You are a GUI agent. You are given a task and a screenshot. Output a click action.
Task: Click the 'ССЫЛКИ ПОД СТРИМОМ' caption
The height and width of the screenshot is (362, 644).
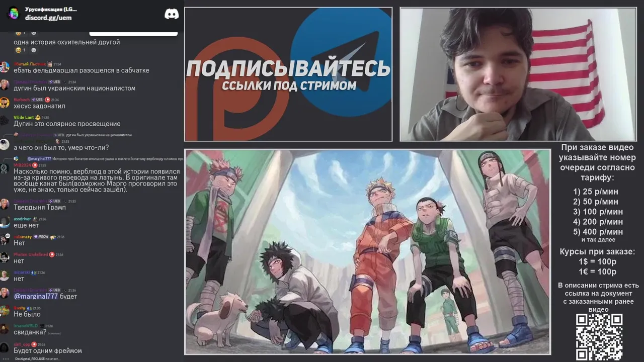(289, 85)
